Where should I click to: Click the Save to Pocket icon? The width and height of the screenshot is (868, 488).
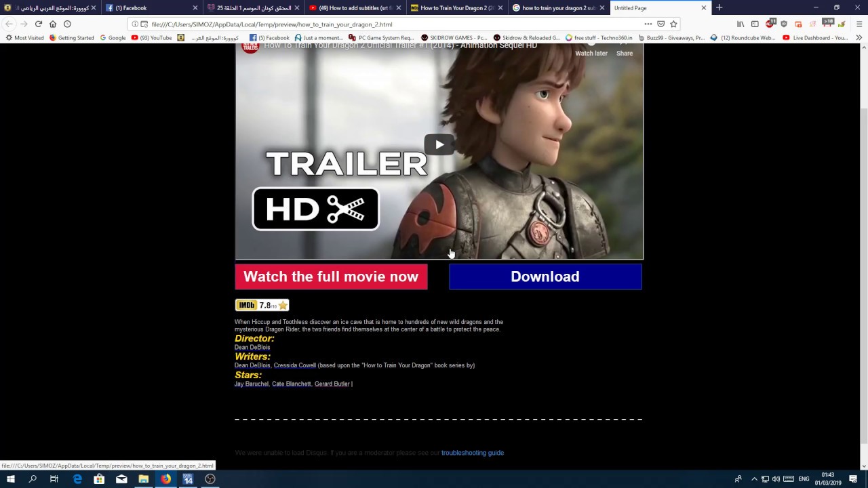[x=660, y=24]
